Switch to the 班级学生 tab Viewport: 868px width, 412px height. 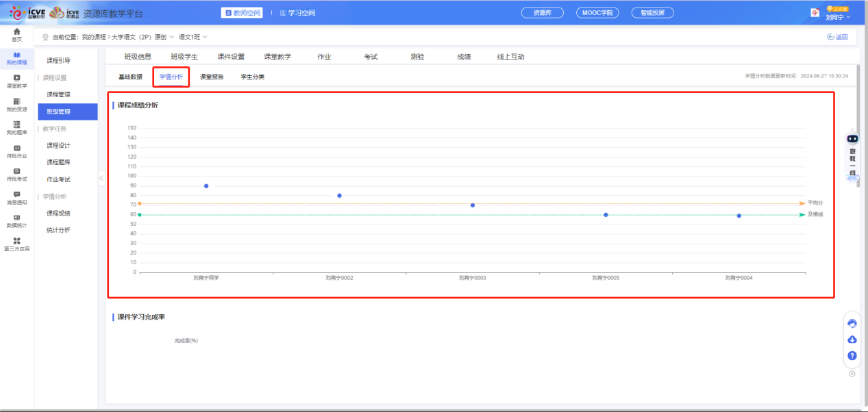point(184,57)
